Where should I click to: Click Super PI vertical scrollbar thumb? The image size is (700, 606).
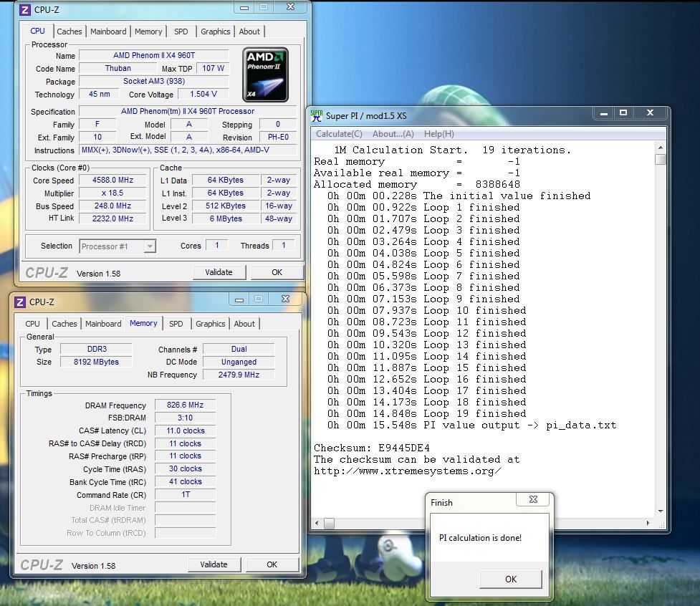click(661, 159)
